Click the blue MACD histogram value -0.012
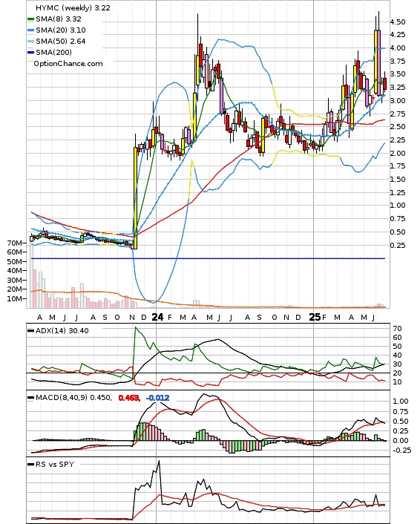Screen dimensions: 420x524 coord(158,398)
